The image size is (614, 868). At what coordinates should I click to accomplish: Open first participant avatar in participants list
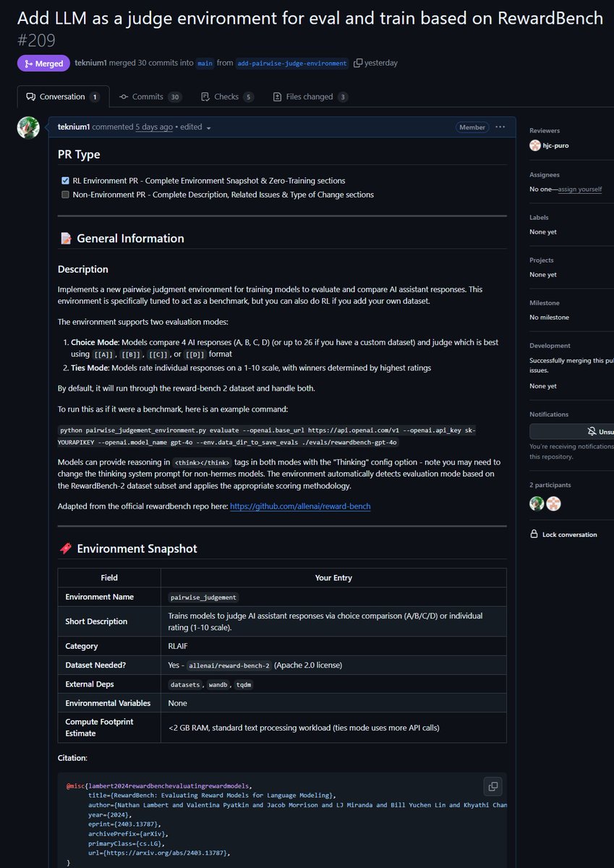537,503
